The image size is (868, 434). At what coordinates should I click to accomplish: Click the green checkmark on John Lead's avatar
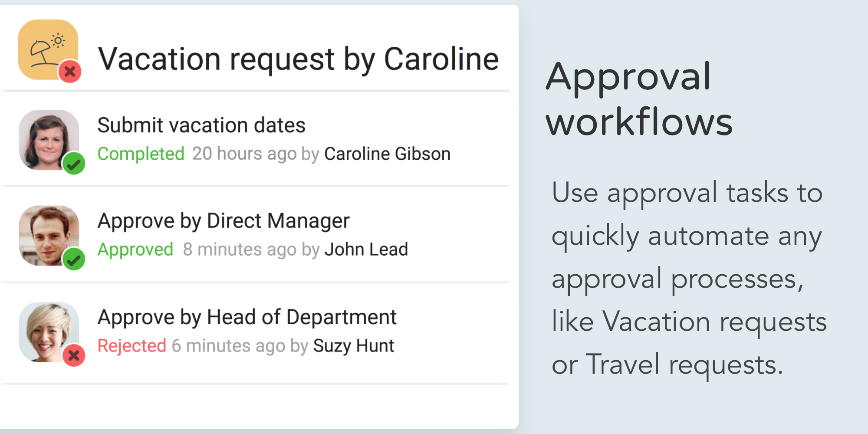point(74,259)
